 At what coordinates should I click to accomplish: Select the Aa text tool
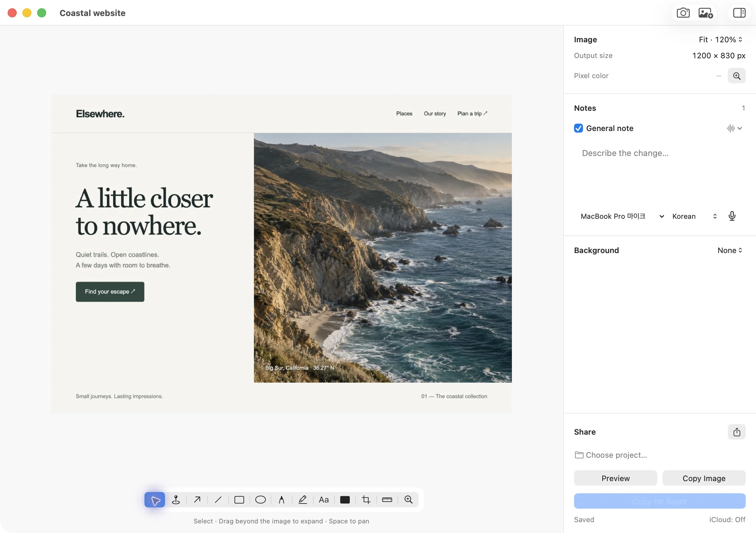[x=324, y=500]
